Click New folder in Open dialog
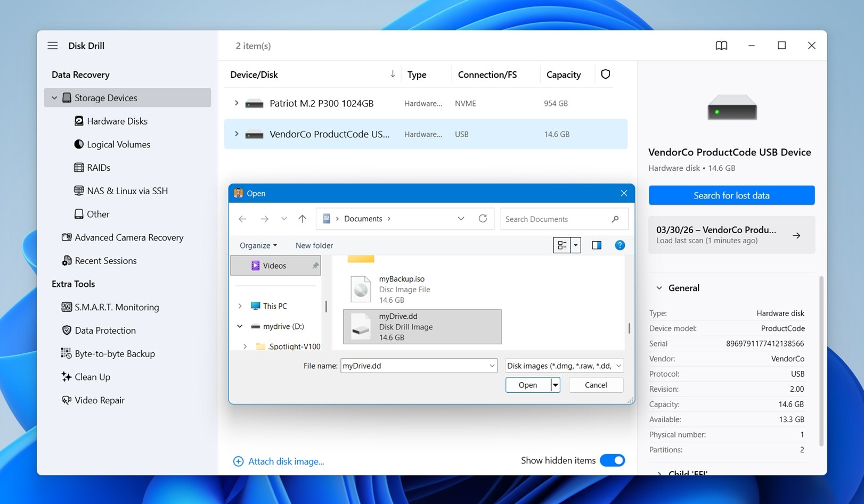Image resolution: width=864 pixels, height=504 pixels. tap(314, 245)
